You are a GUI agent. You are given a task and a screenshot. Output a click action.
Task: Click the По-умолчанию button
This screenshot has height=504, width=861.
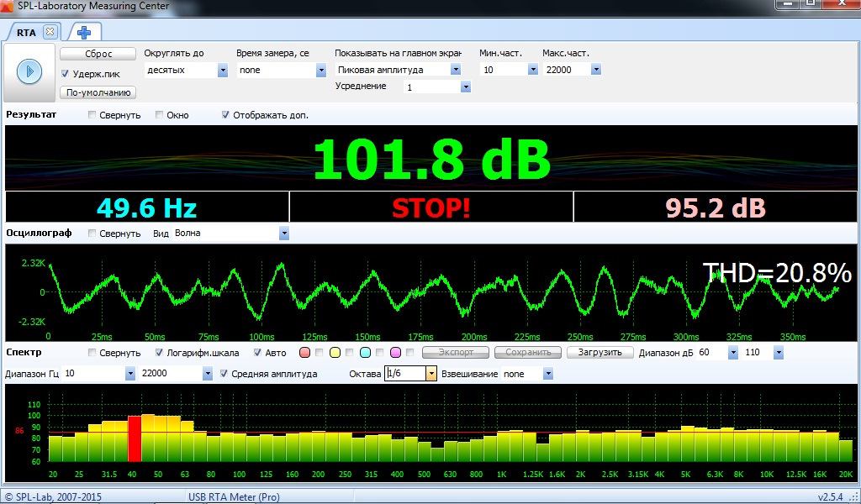(x=98, y=92)
